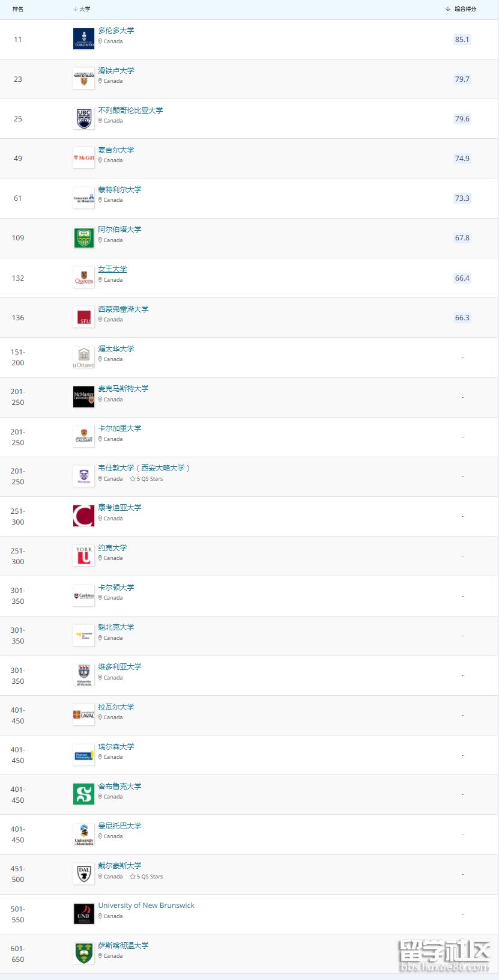The width and height of the screenshot is (499, 980).
Task: Click the 85.1 score for 多伦多大学
Action: tap(462, 40)
